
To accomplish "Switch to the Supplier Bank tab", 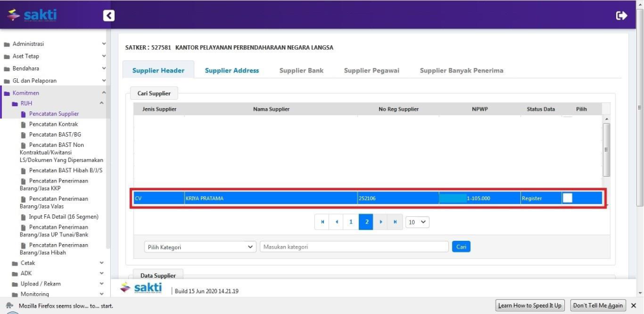I will pyautogui.click(x=301, y=71).
